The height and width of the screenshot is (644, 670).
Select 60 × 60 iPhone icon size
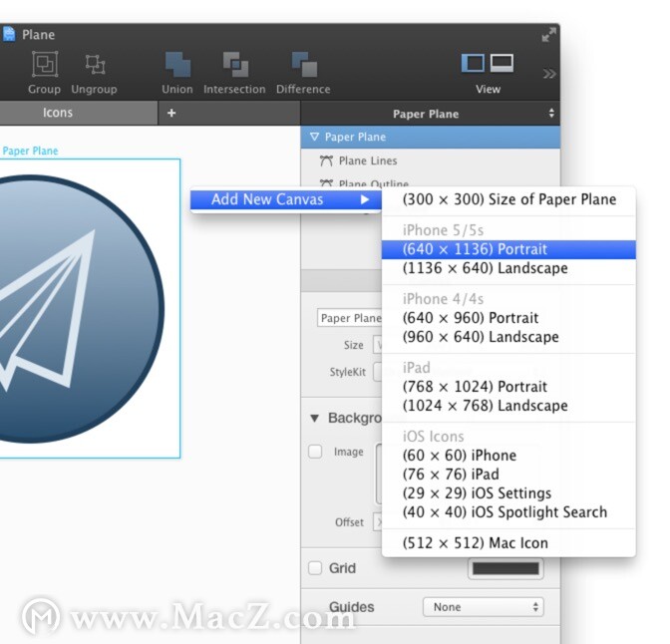(x=508, y=456)
